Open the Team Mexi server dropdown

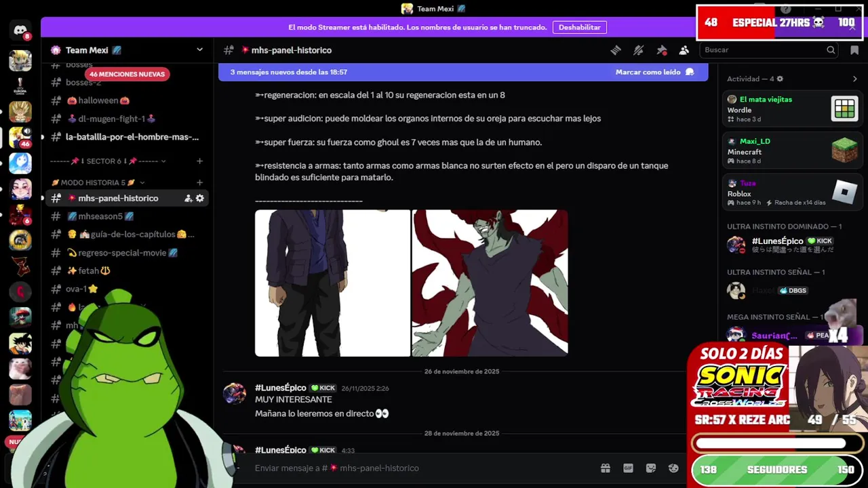pos(199,49)
